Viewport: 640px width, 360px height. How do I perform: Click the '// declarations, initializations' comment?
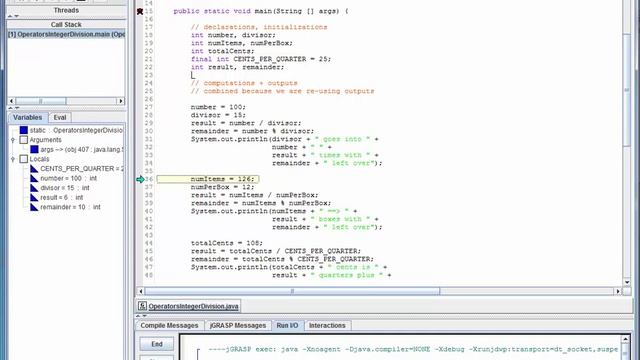(259, 27)
